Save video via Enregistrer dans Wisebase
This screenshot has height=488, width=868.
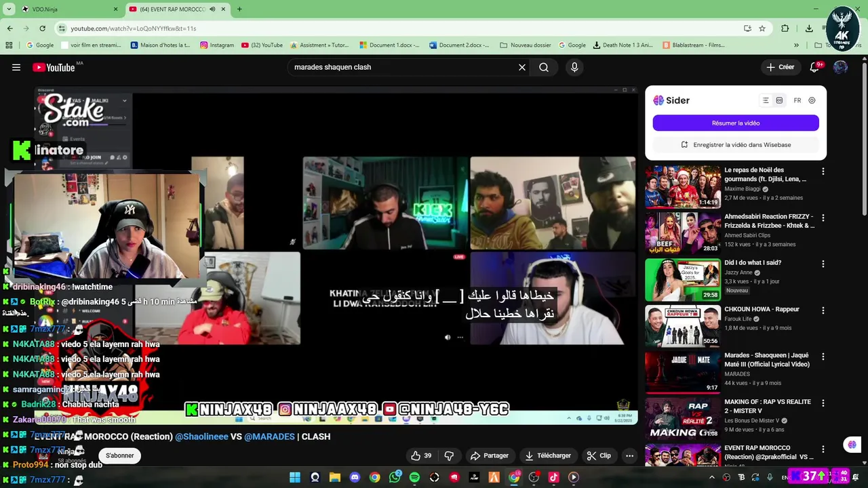pos(736,144)
